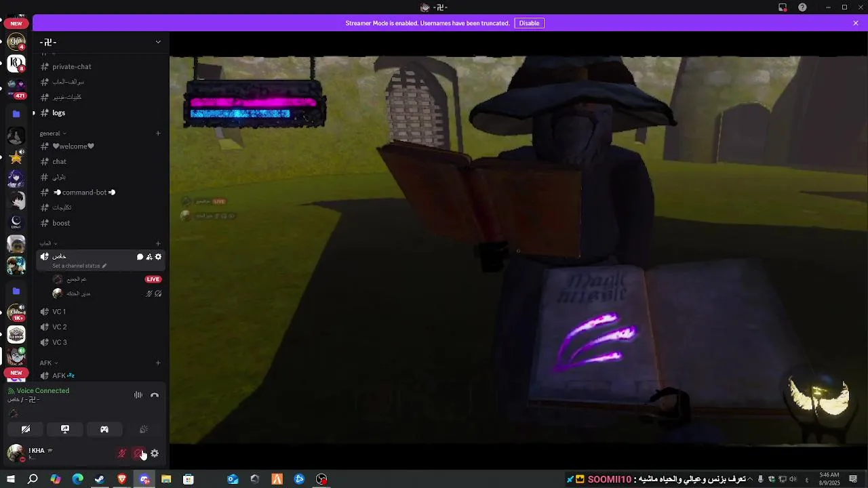Share your screen from the voice panel

65,429
